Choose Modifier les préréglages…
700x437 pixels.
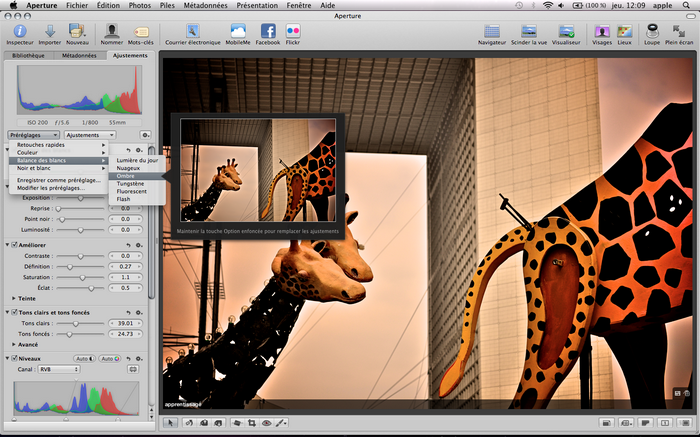tap(58, 188)
